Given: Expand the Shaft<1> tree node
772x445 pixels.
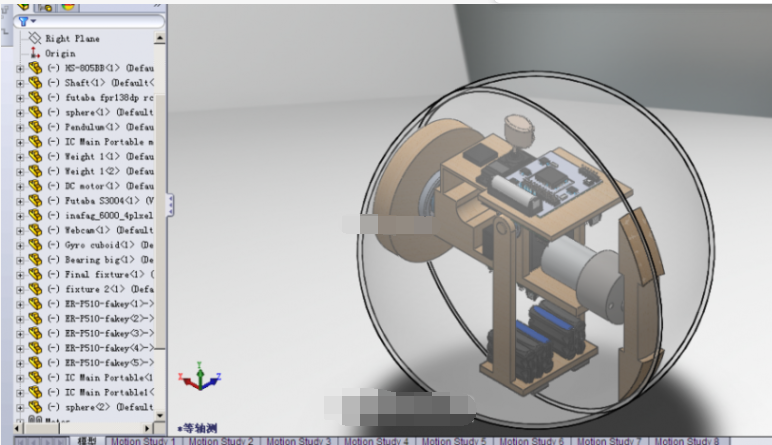Looking at the screenshot, I should 20,84.
